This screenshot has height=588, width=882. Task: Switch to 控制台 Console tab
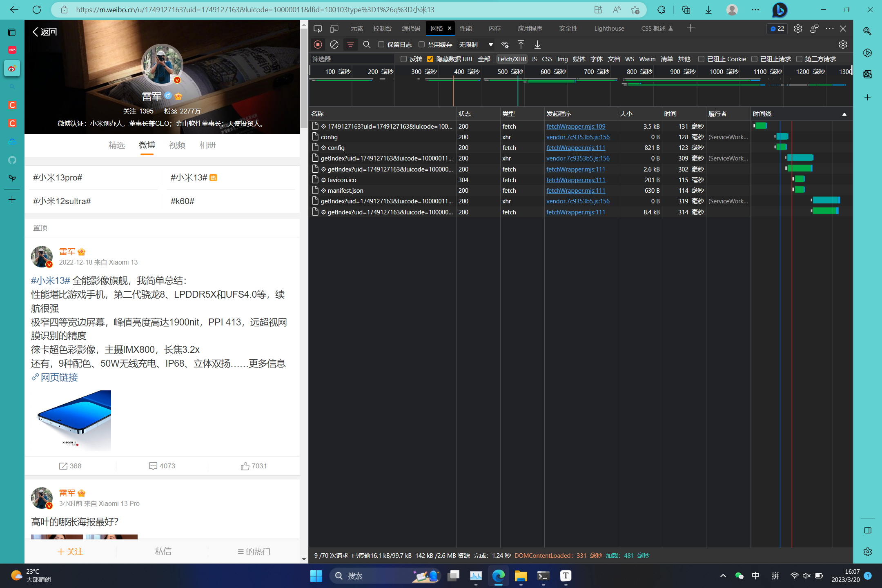click(x=383, y=29)
